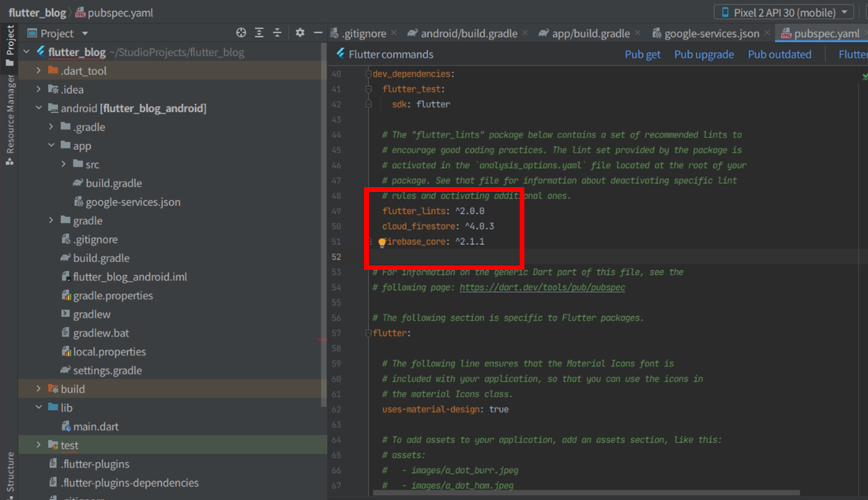Close the google-services.json tab

767,33
